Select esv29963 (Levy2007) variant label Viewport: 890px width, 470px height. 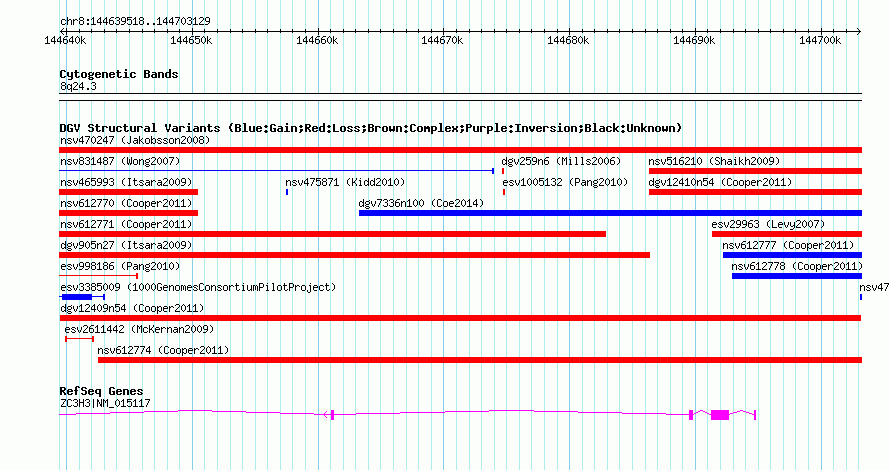pos(768,224)
